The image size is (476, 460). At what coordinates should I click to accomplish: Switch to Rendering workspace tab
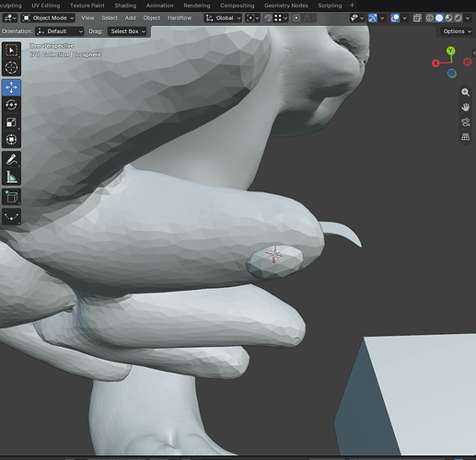(197, 6)
